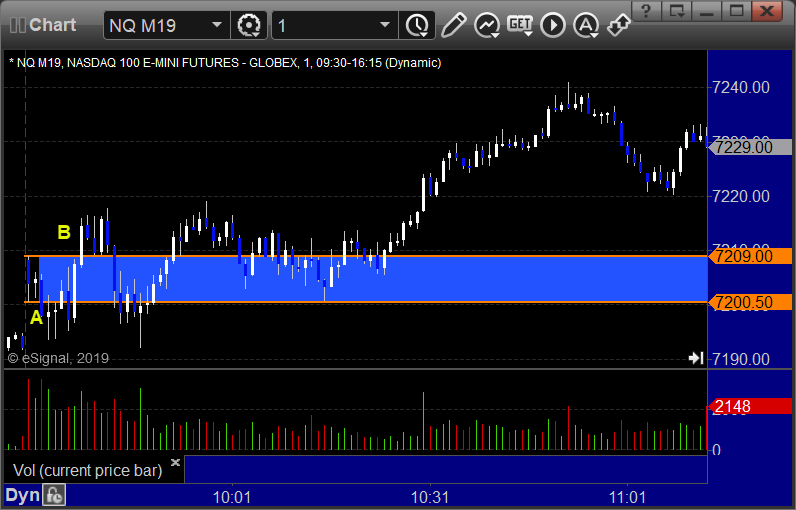Click the 7190.00 price axis label

[x=741, y=359]
